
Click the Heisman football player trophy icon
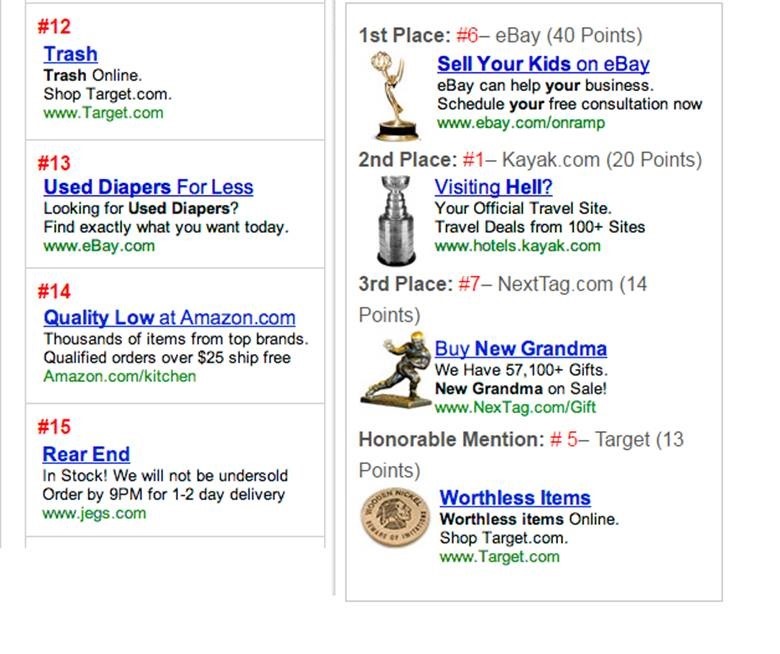pos(395,371)
